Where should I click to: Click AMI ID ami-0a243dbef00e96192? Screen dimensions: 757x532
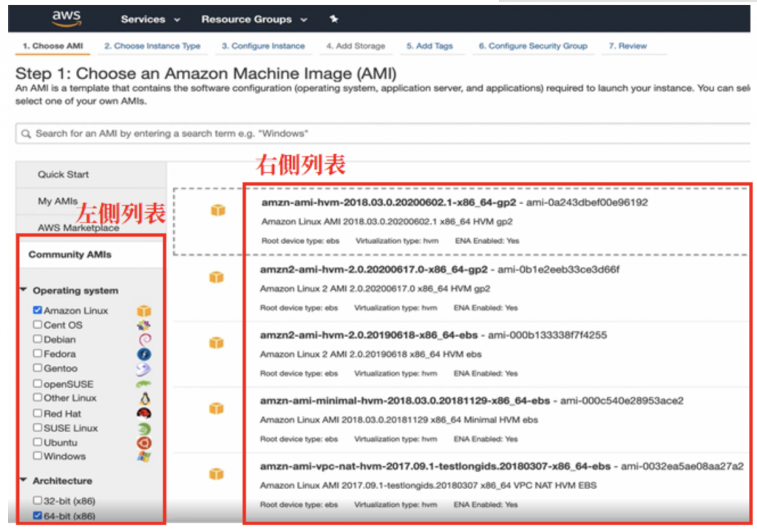coord(587,202)
